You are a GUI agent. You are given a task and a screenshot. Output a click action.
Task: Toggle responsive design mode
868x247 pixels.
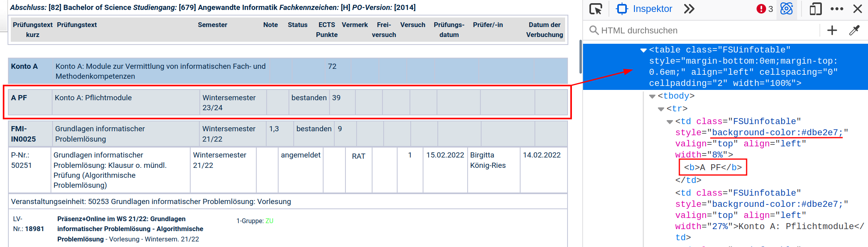816,9
